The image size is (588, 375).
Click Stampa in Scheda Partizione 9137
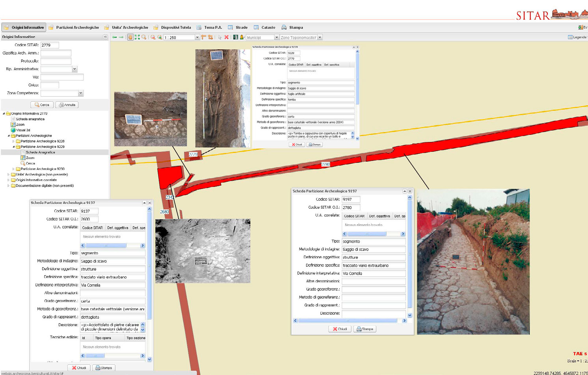coord(104,368)
